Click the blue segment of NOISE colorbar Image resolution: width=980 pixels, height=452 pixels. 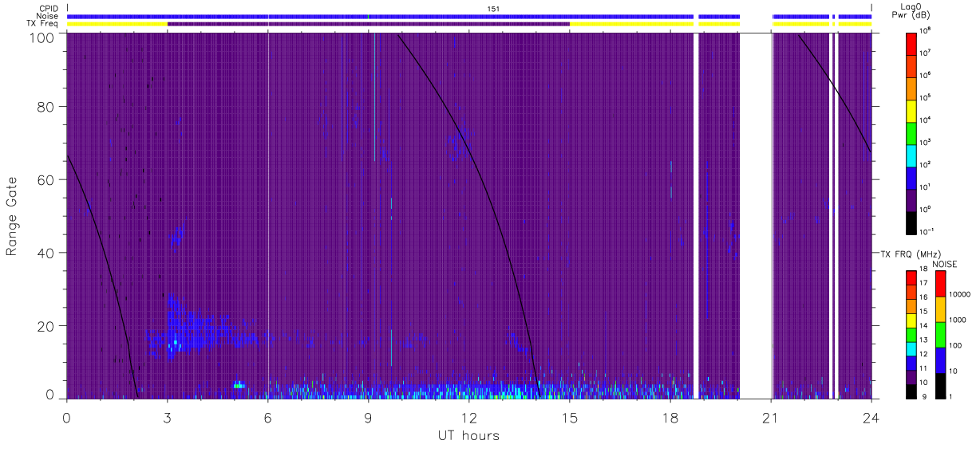click(x=940, y=360)
